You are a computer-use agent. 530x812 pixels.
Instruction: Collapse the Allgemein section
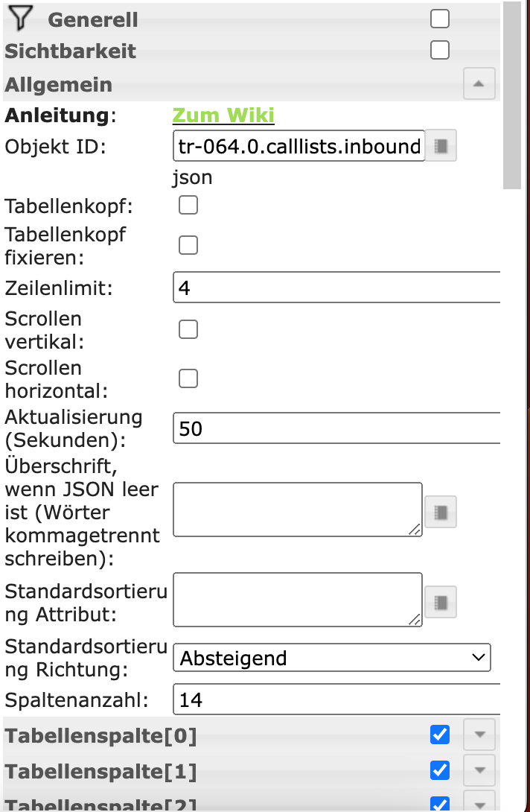click(x=479, y=83)
